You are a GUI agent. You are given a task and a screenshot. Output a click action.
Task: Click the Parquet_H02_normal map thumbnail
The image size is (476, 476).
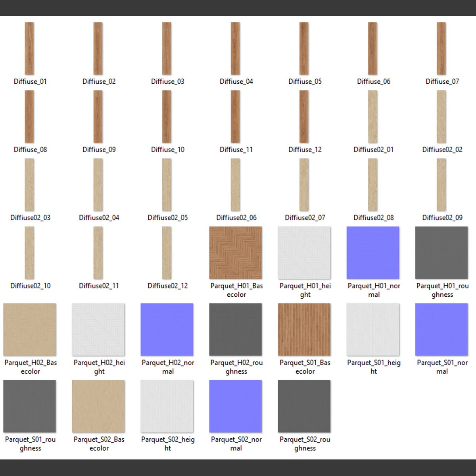click(x=167, y=330)
